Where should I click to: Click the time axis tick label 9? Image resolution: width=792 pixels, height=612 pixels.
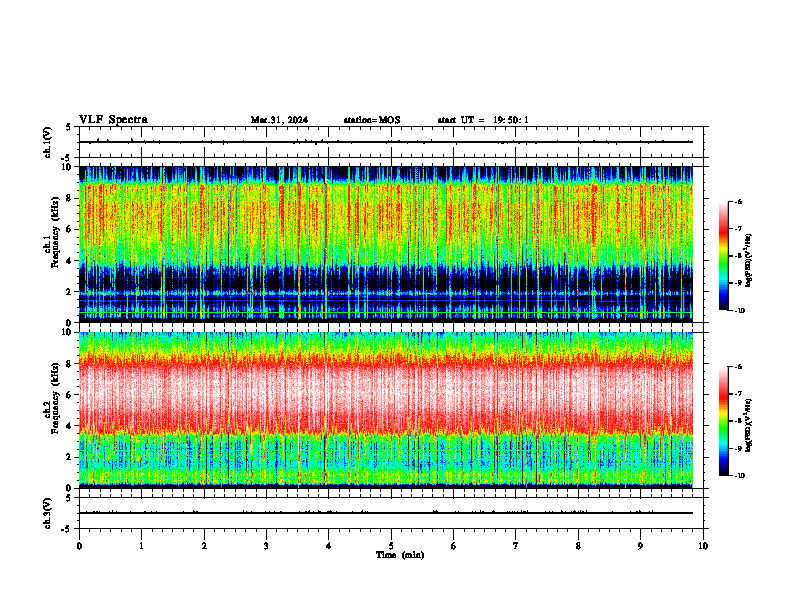(x=640, y=546)
